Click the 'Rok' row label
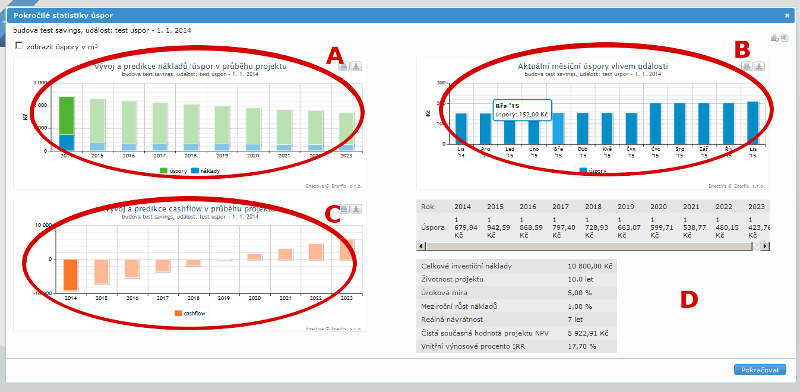This screenshot has height=392, width=800. point(428,207)
